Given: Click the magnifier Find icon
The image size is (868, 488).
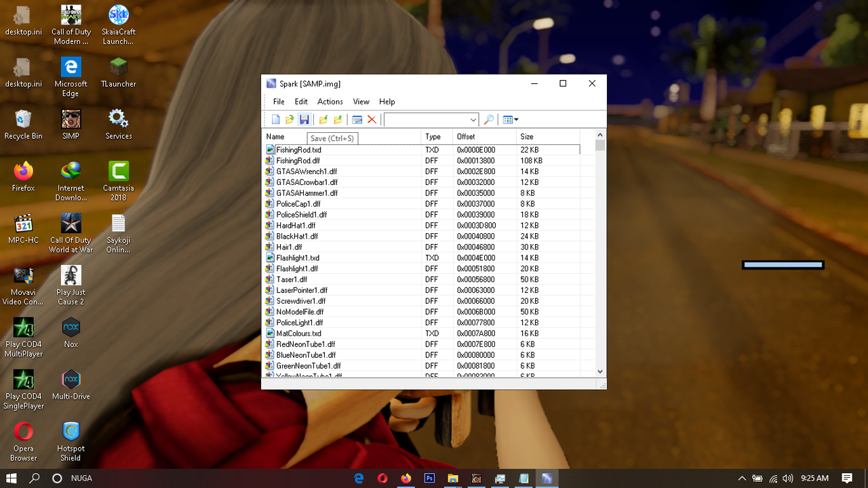Looking at the screenshot, I should click(488, 120).
